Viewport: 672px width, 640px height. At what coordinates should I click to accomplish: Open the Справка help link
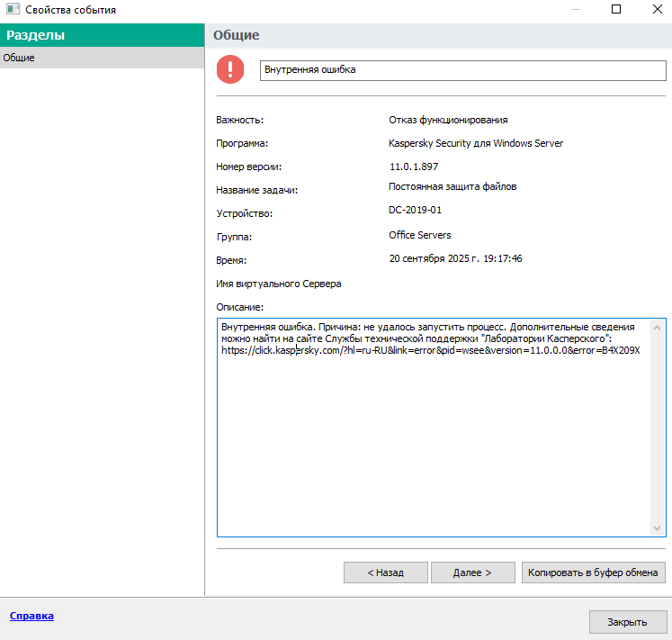point(31,616)
